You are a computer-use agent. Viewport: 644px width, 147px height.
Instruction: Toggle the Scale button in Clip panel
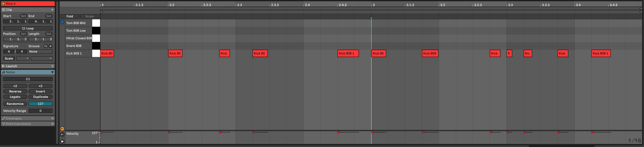[9, 58]
